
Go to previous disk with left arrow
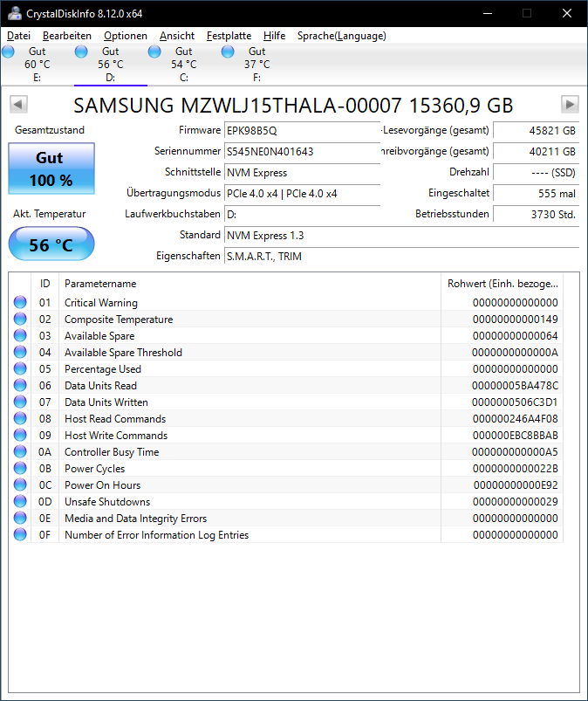[x=18, y=105]
